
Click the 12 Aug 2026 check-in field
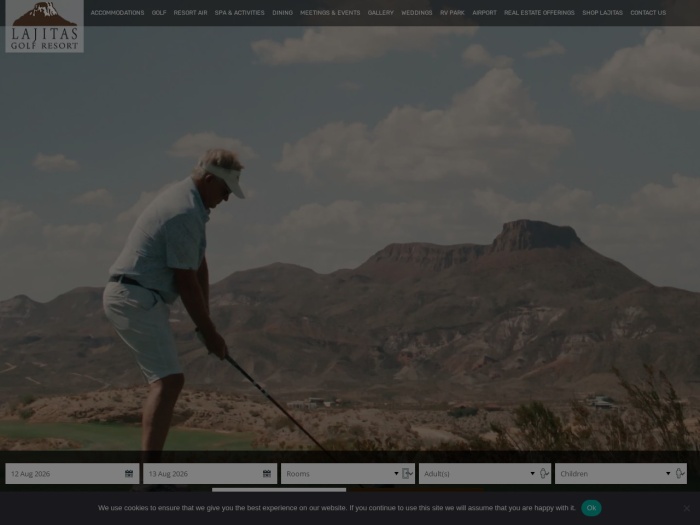(x=72, y=474)
